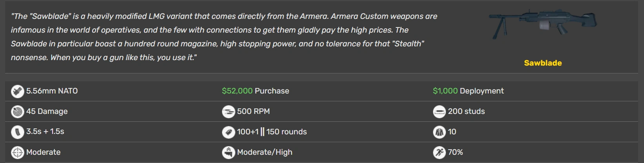Click the $52,000 purchase price
The image size is (644, 163).
click(x=237, y=91)
